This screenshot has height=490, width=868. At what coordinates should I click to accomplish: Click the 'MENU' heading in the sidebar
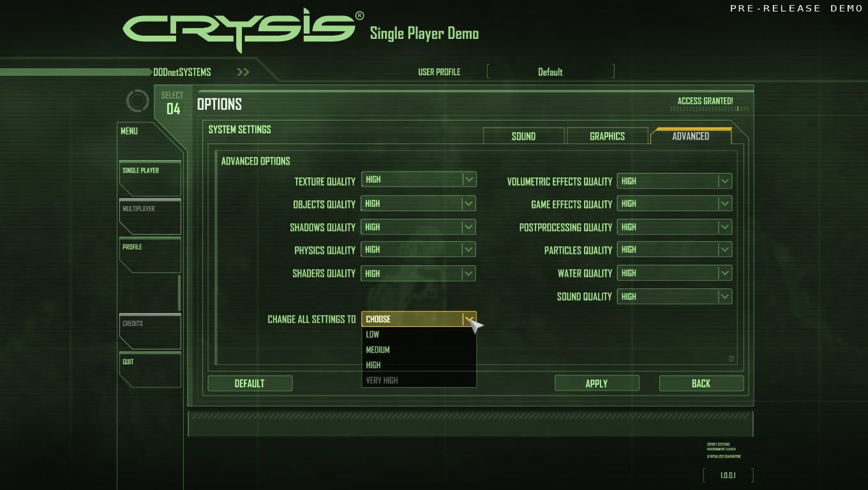click(x=129, y=131)
